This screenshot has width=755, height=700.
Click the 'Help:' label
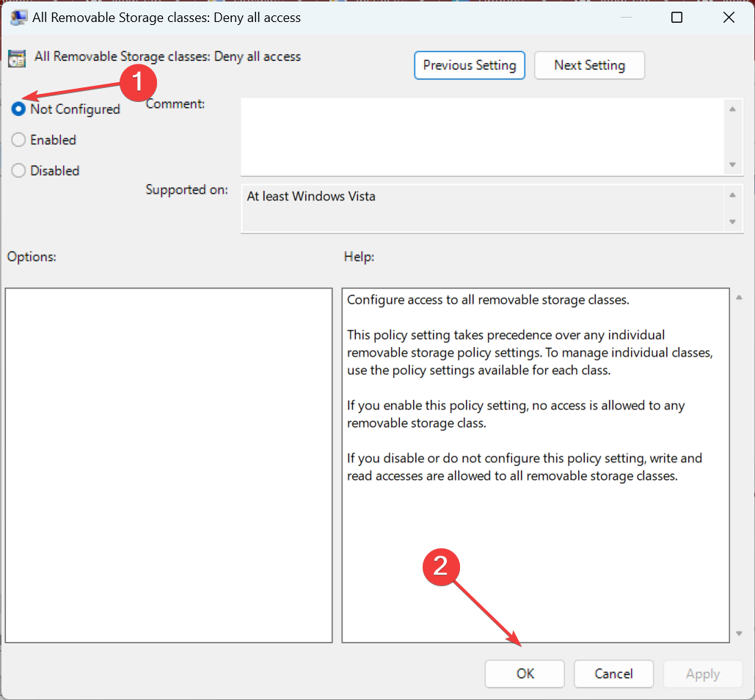[360, 257]
